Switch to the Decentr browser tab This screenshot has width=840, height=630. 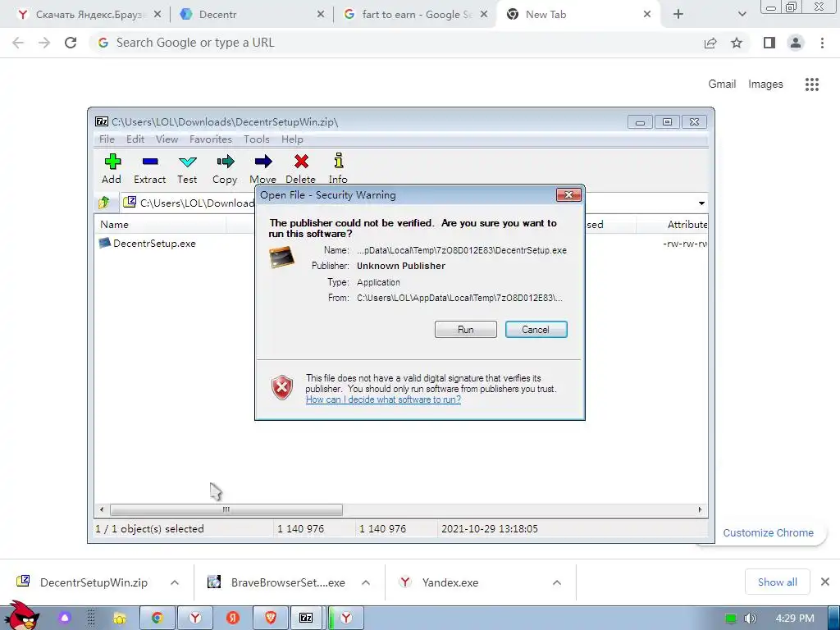pos(252,15)
